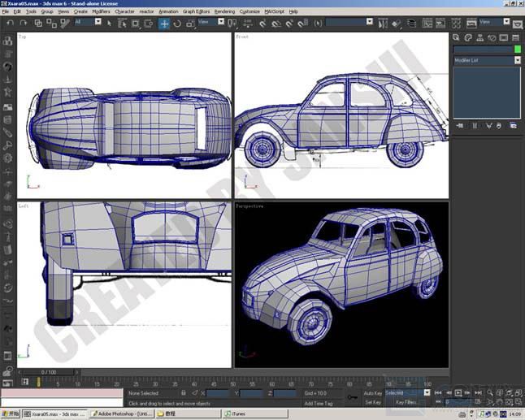Click the Bind to Space Warp tool
The width and height of the screenshot is (525, 420).
[65, 23]
